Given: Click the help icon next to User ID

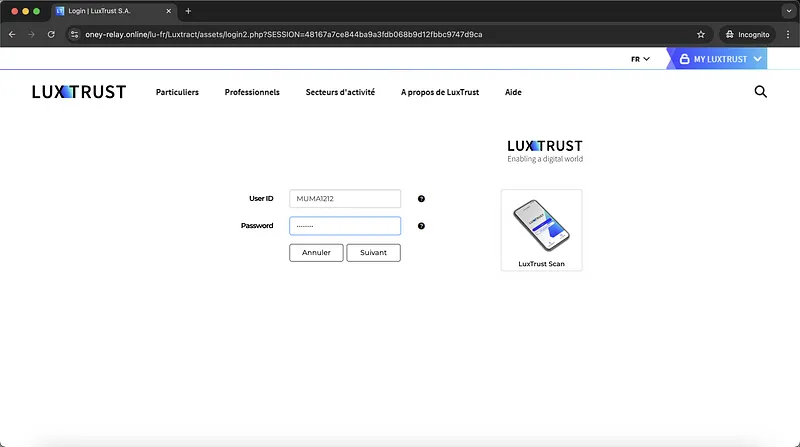Looking at the screenshot, I should (421, 198).
